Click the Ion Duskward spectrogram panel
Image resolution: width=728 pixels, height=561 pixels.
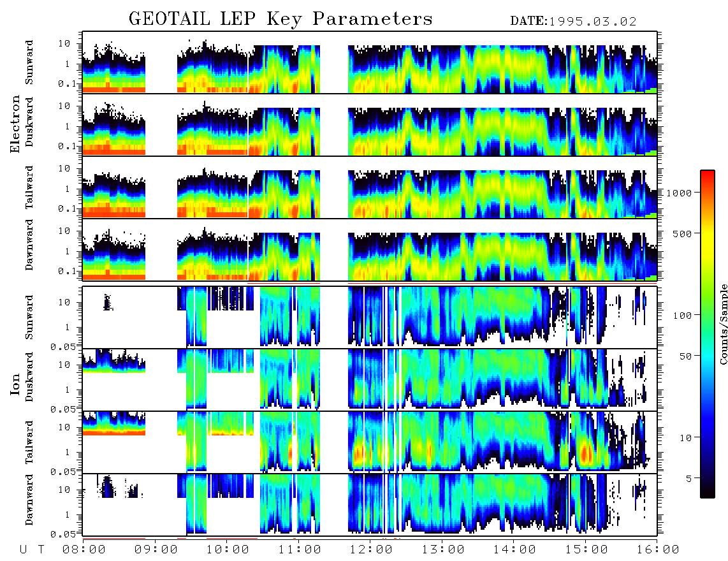point(370,380)
